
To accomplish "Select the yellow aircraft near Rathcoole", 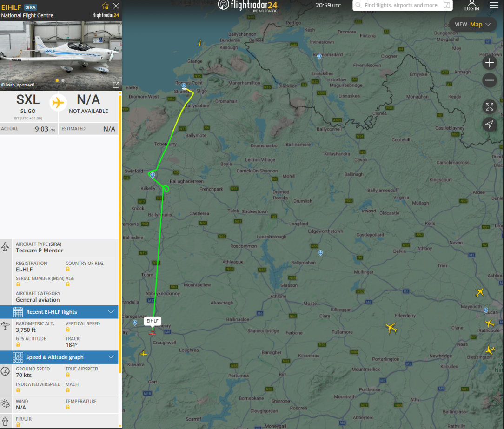I will click(x=489, y=323).
